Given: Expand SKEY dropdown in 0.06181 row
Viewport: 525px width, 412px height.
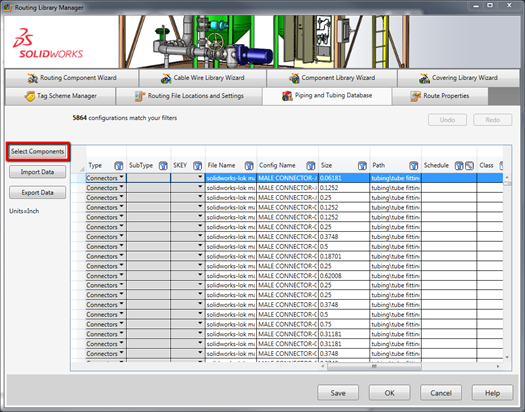Looking at the screenshot, I should pos(200,177).
